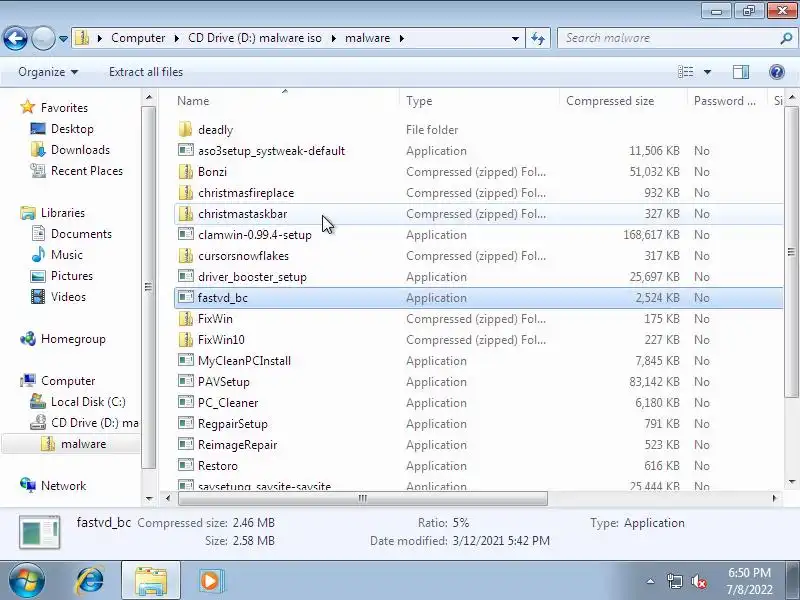This screenshot has height=600, width=800.
Task: Click the navigation pane scroll down arrow
Action: click(x=148, y=498)
